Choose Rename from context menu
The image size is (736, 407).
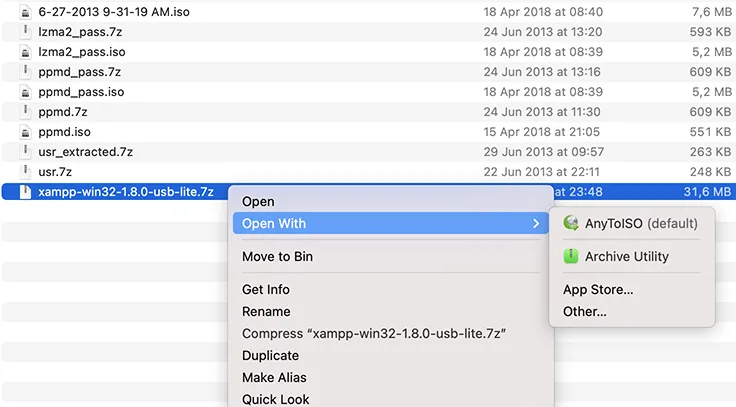click(266, 312)
